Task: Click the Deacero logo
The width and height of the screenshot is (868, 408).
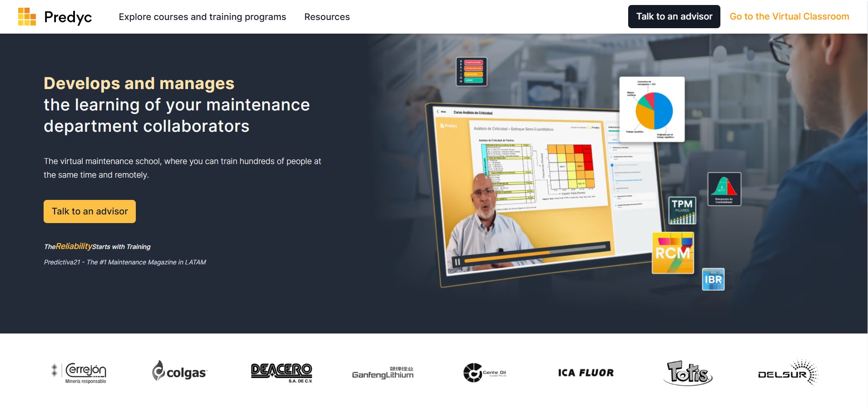Action: [x=282, y=372]
